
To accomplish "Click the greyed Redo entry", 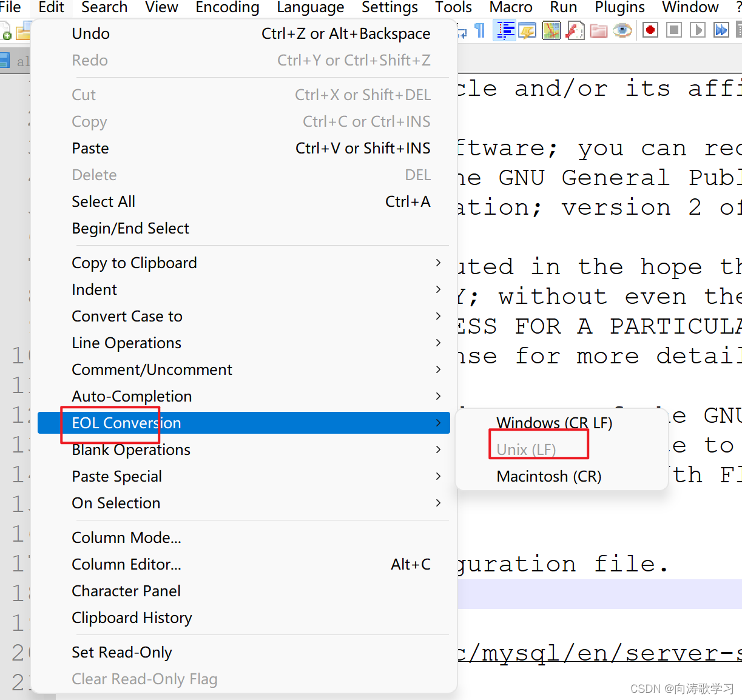I will click(244, 60).
